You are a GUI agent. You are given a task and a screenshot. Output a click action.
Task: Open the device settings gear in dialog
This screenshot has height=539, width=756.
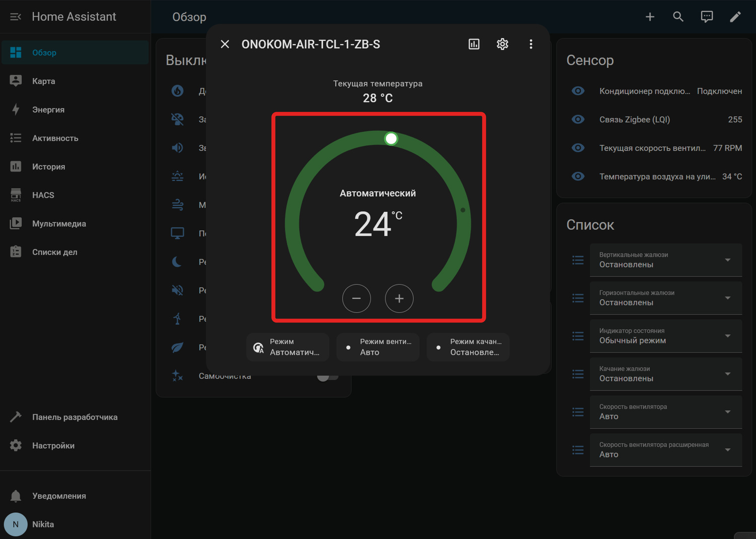coord(502,44)
